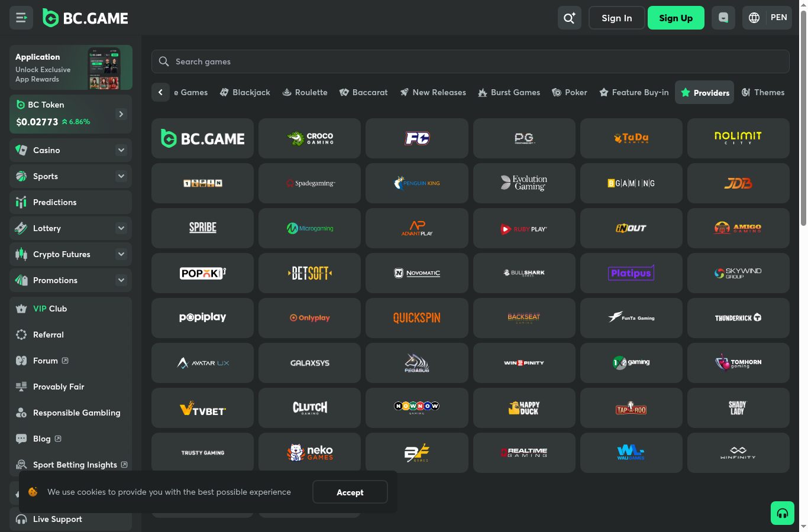The height and width of the screenshot is (532, 808).
Task: Select the Roulette category tab
Action: click(305, 92)
